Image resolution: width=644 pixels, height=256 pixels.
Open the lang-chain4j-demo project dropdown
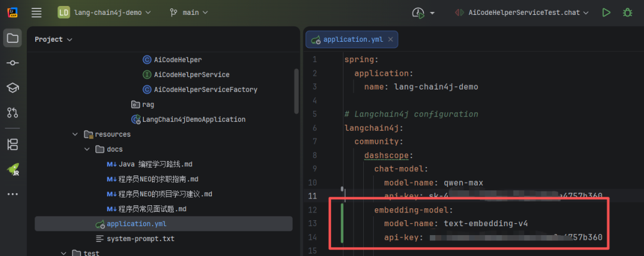click(104, 13)
